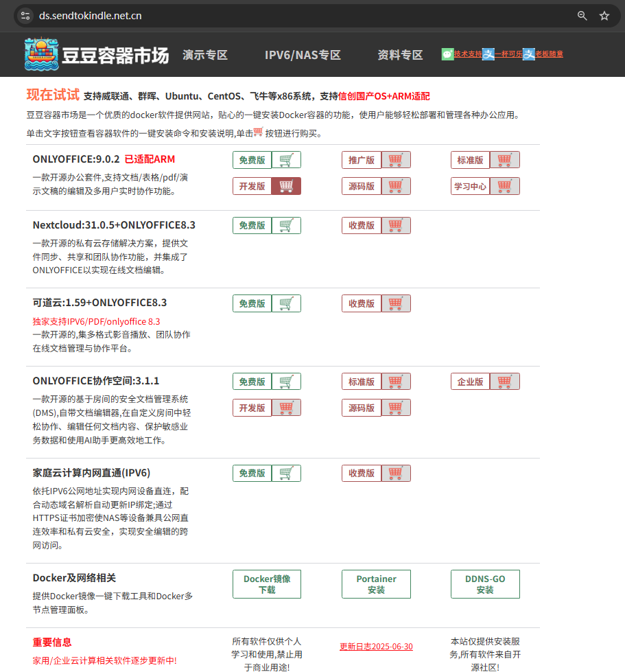Click the cart icon next to 学习中心
Image resolution: width=625 pixels, height=672 pixels.
(505, 186)
